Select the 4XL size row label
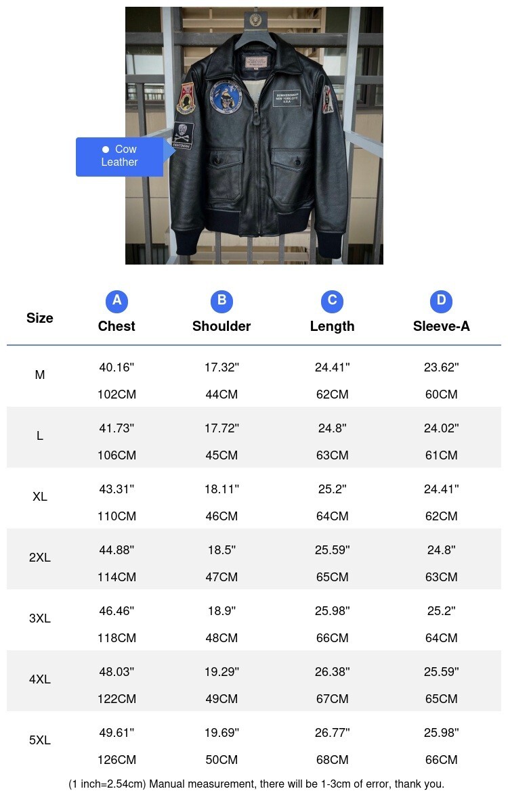Viewport: 508px width, 812px height. click(40, 679)
